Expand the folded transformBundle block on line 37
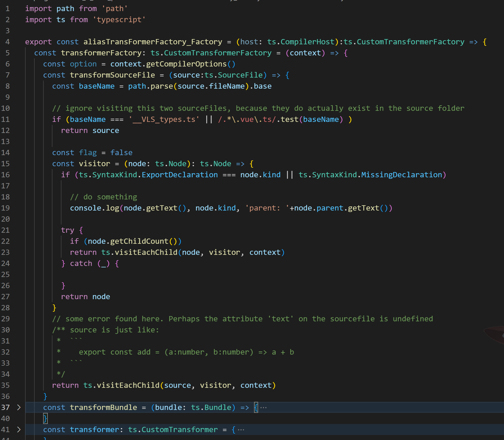Viewport: 504px width, 440px height. pos(19,407)
